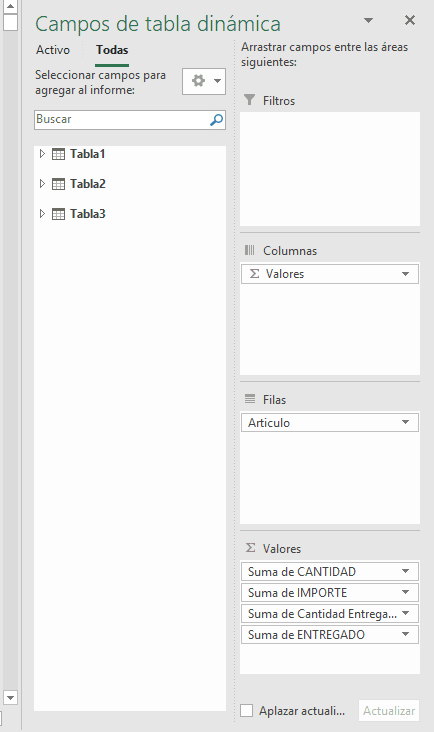The image size is (434, 732).
Task: Open the gear tools settings menu
Action: 204,81
